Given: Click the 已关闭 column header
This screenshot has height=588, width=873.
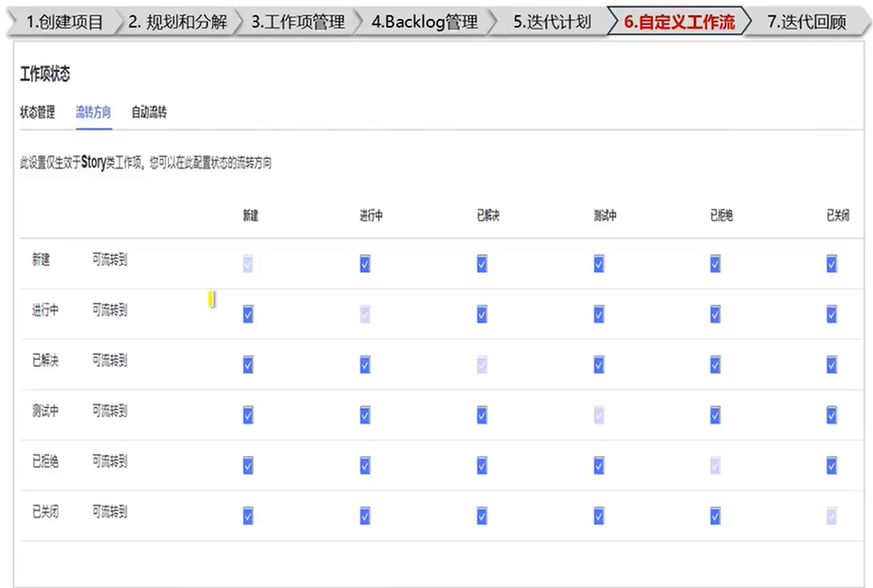Looking at the screenshot, I should [838, 215].
